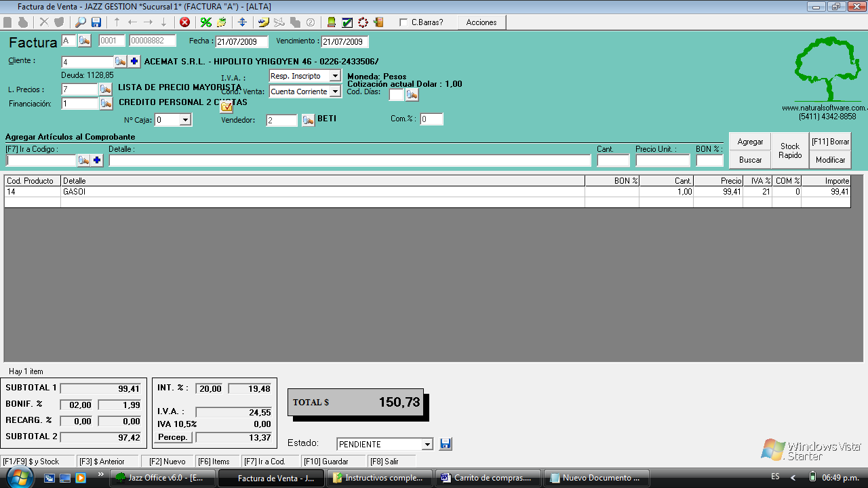Image resolution: width=868 pixels, height=488 pixels.
Task: Click the Cod. Producto column header
Action: coord(33,181)
